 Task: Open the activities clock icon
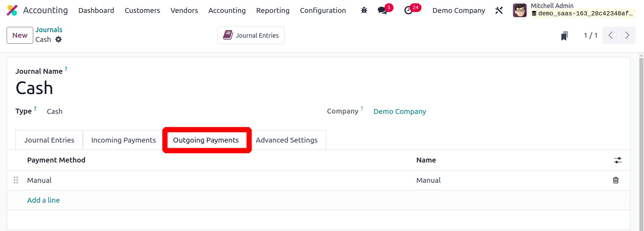pyautogui.click(x=408, y=10)
